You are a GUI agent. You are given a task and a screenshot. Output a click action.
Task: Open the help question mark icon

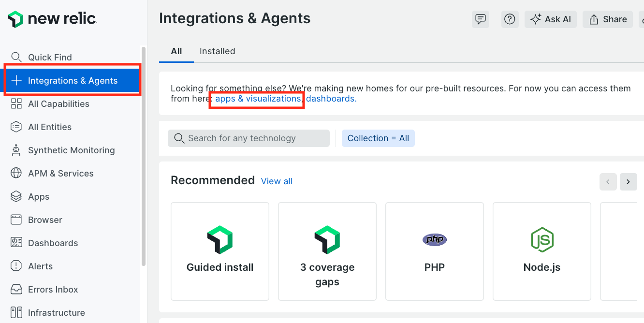510,19
